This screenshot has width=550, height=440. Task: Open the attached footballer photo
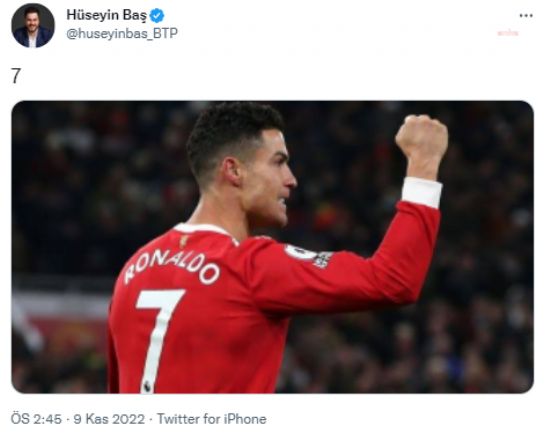273,247
